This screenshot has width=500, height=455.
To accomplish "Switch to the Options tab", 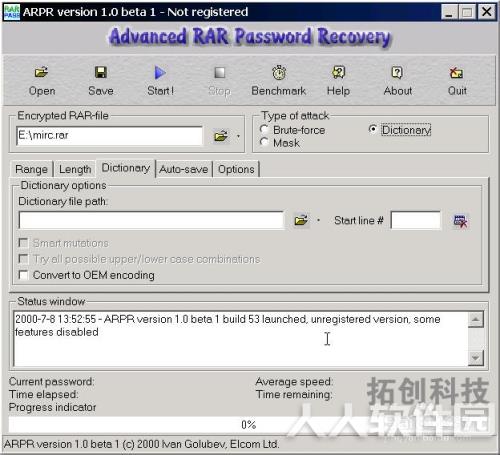I will (236, 169).
